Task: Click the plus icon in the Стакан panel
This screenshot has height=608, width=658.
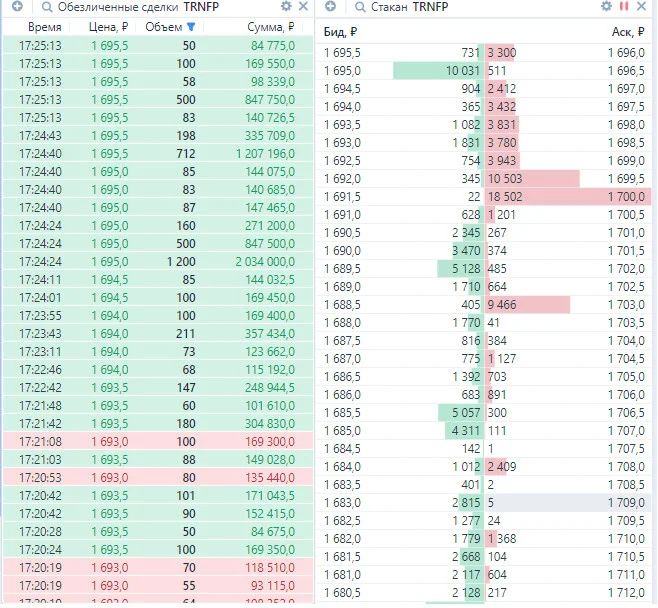Action: (x=330, y=6)
